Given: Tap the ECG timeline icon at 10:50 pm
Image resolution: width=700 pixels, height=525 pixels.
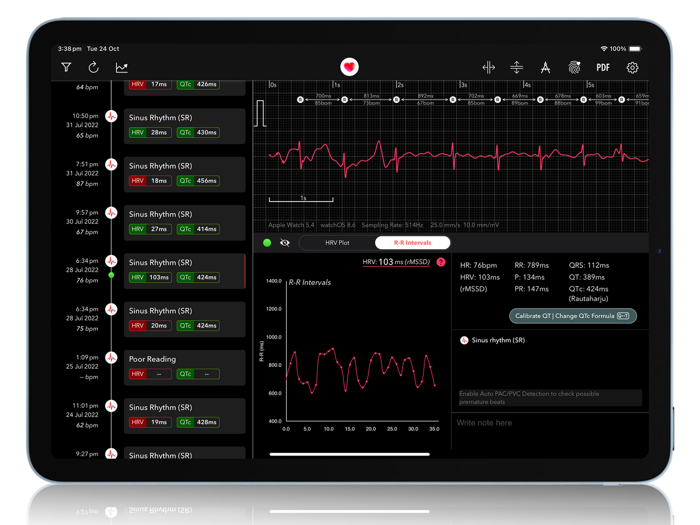Looking at the screenshot, I should pyautogui.click(x=111, y=117).
